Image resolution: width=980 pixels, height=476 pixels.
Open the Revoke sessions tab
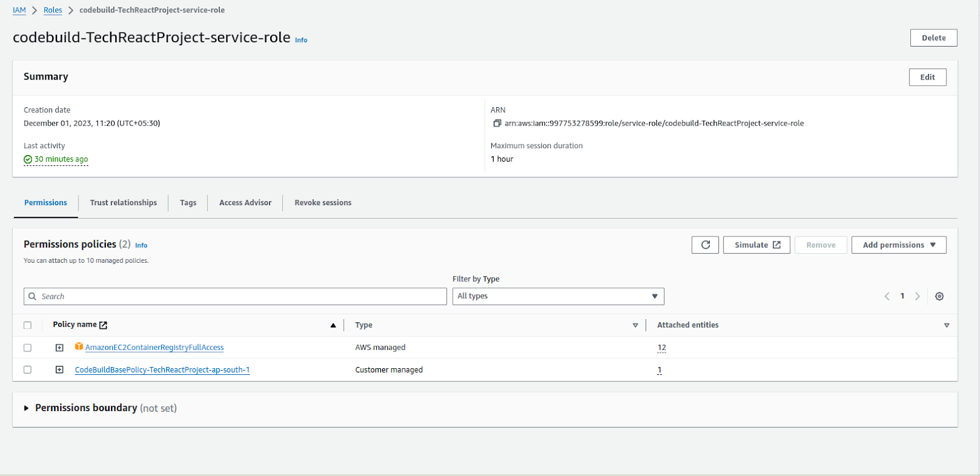323,203
